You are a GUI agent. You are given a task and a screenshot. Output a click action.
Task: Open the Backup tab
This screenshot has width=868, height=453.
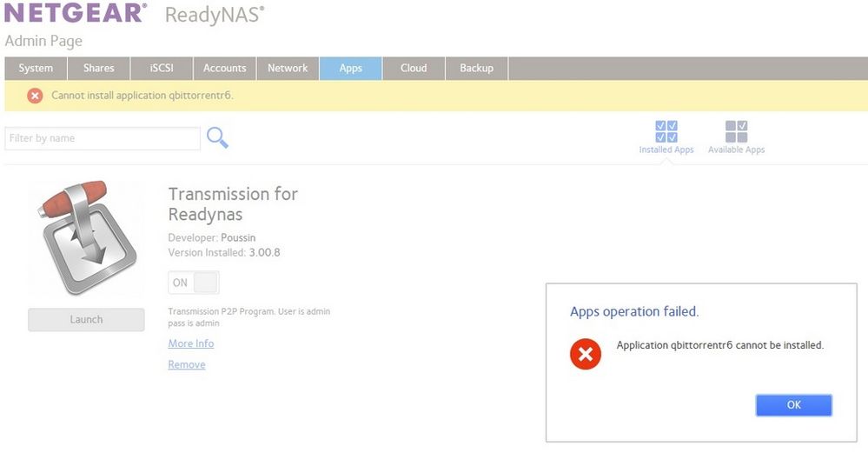pos(476,68)
